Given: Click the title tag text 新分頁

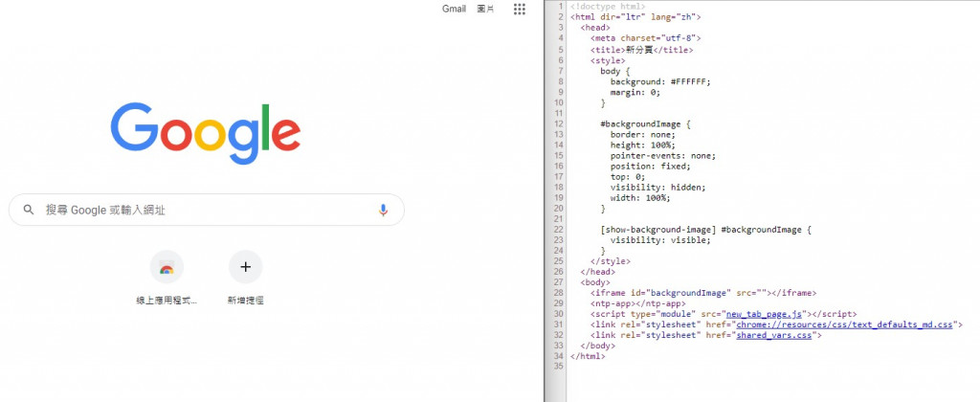Looking at the screenshot, I should (641, 50).
